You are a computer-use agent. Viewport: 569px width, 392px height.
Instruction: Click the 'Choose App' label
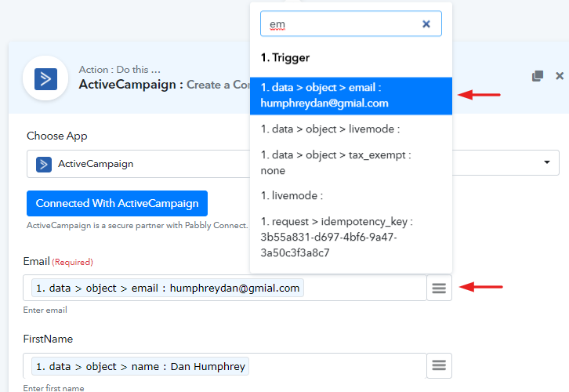pos(57,136)
